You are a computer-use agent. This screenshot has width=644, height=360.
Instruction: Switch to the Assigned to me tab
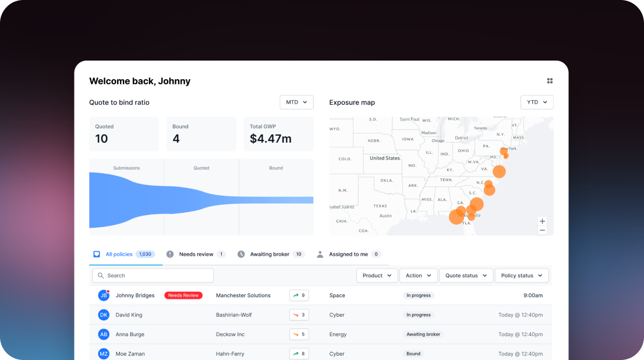pyautogui.click(x=349, y=254)
